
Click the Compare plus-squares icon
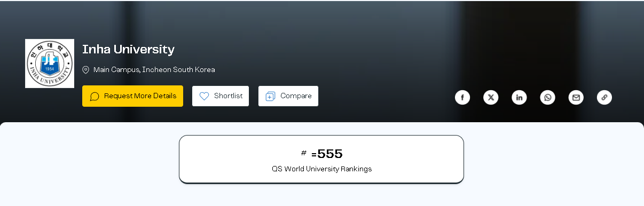point(270,96)
